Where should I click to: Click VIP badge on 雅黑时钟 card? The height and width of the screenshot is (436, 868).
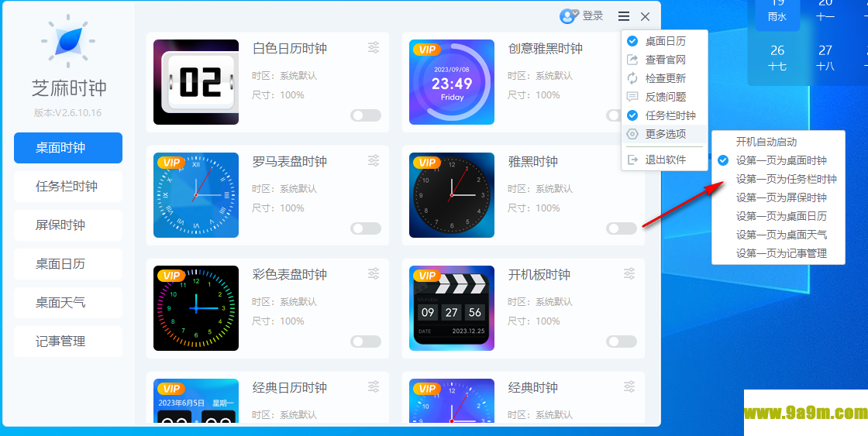[427, 163]
